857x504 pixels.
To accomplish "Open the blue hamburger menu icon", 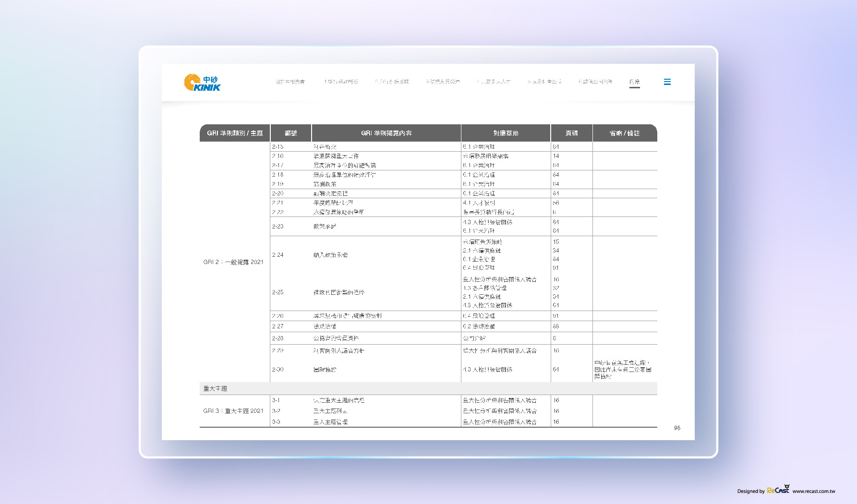I will [667, 82].
